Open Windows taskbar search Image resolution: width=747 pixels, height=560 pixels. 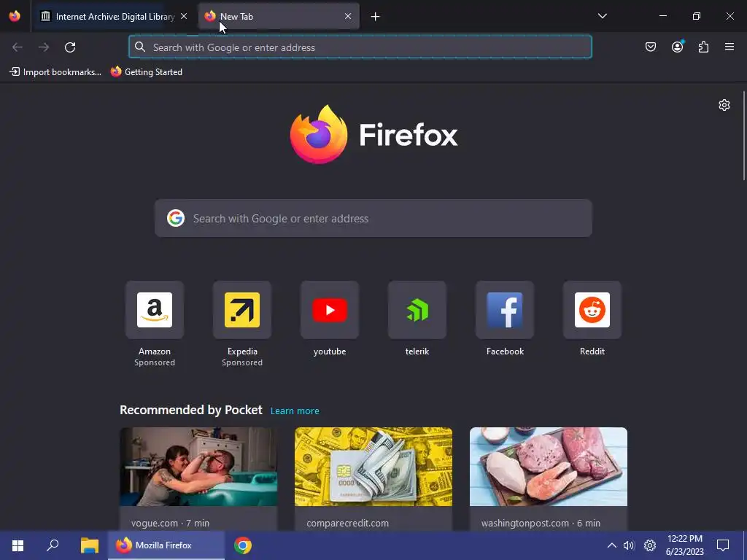coord(53,545)
